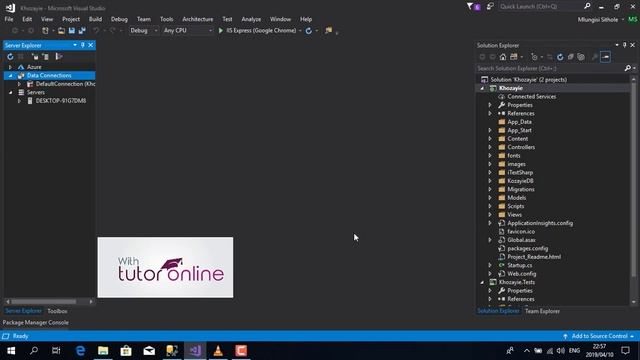The image size is (640, 360).
Task: Select Web.config in Solution Explorer
Action: pyautogui.click(x=522, y=274)
